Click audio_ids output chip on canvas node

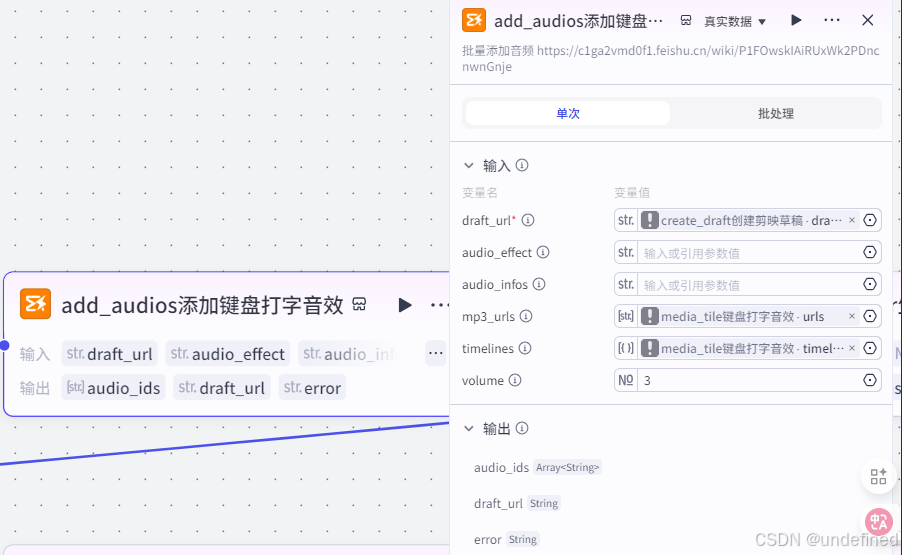coord(113,388)
